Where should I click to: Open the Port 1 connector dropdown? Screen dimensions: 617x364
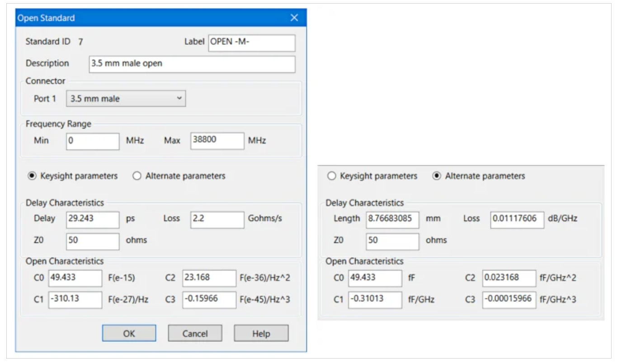[126, 98]
